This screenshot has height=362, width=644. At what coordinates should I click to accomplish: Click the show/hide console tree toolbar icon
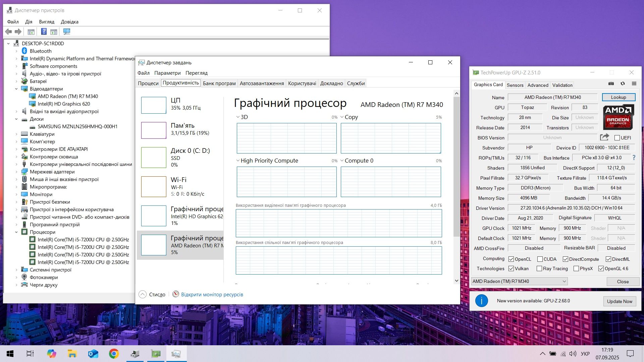[x=31, y=32]
